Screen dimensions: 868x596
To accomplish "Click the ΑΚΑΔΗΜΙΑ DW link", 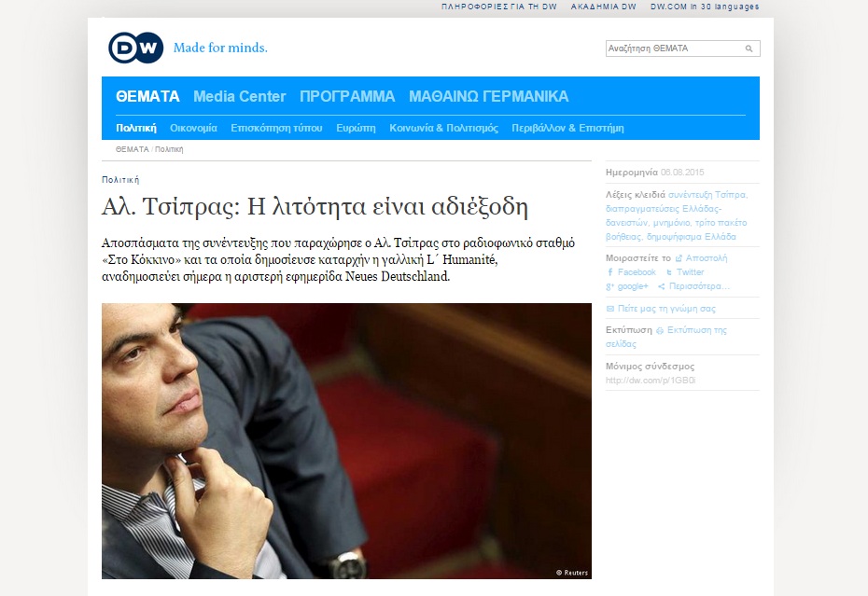I will pyautogui.click(x=603, y=7).
